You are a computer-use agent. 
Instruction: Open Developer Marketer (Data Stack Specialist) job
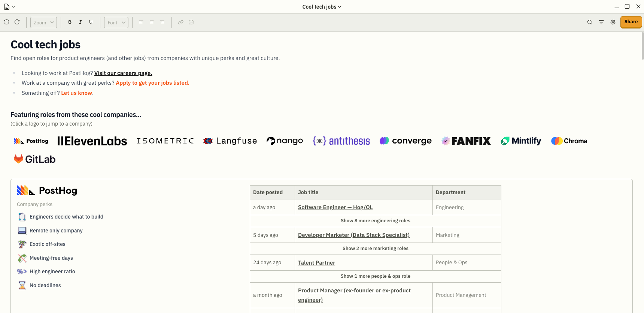click(x=354, y=235)
